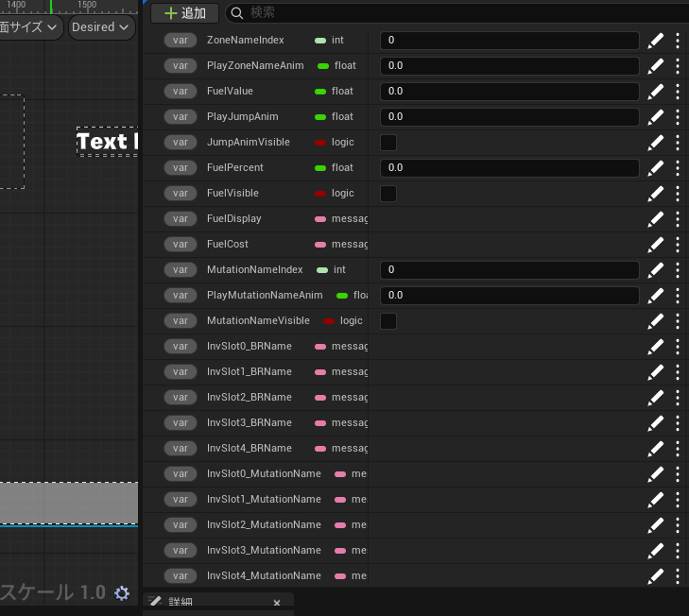The image size is (689, 616).
Task: Click the var badge for PlayMutationNameAnim
Action: [181, 296]
